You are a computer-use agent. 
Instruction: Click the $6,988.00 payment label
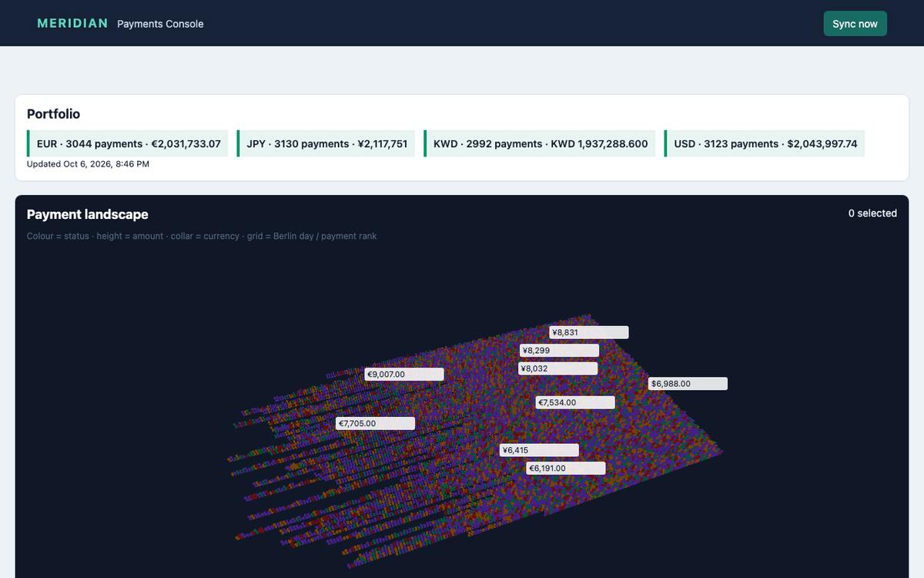688,383
